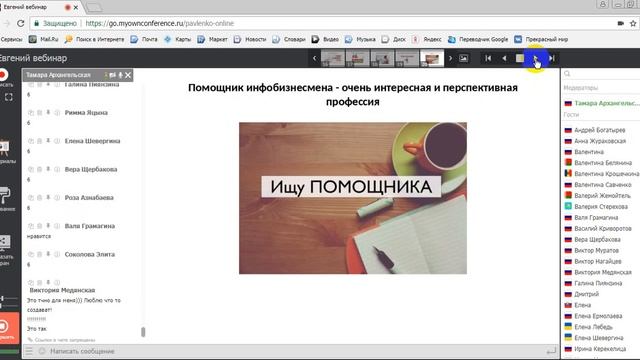Open the Карты bookmark
Image resolution: width=640 pixels, height=360 pixels.
tap(178, 39)
